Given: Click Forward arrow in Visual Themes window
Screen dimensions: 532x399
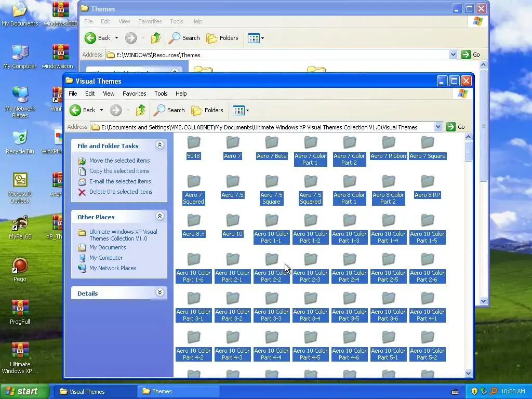Looking at the screenshot, I should pyautogui.click(x=116, y=110).
